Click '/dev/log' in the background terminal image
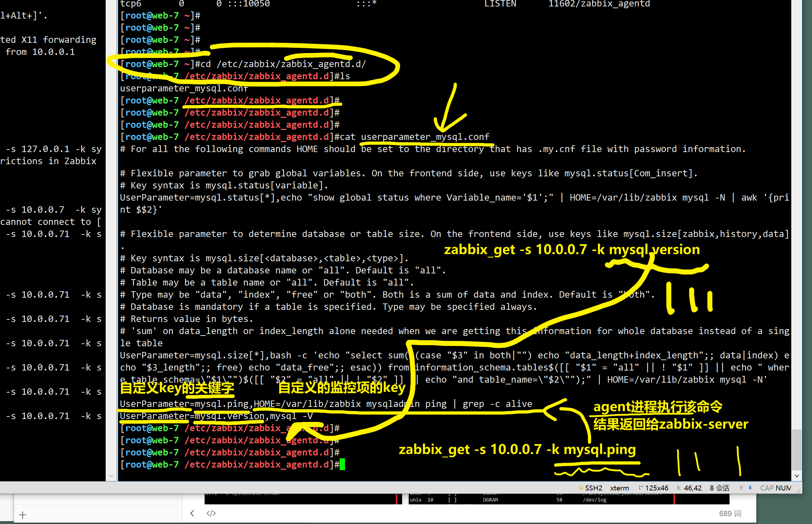This screenshot has height=524, width=812. (x=595, y=500)
